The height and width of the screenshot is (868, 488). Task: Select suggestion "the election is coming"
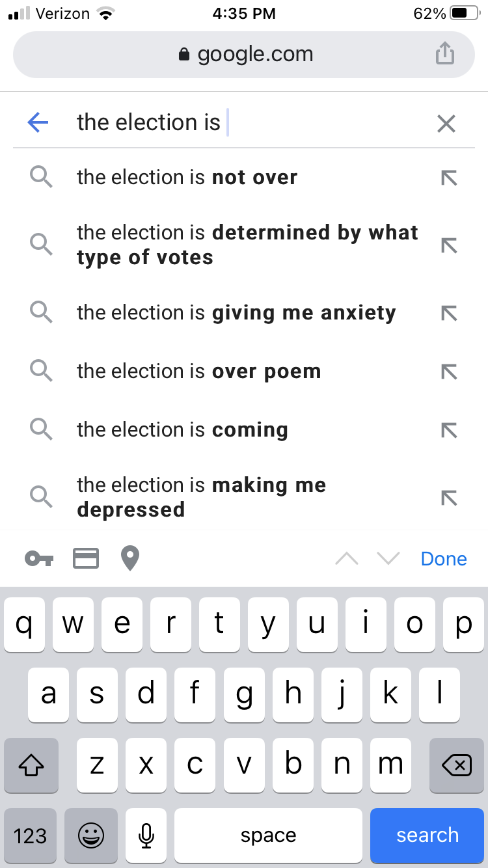tap(182, 430)
